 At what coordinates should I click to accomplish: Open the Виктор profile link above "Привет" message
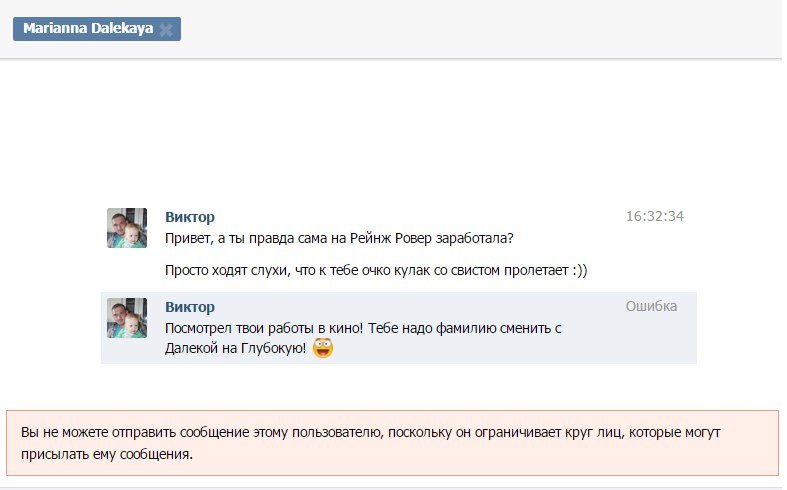coord(190,217)
